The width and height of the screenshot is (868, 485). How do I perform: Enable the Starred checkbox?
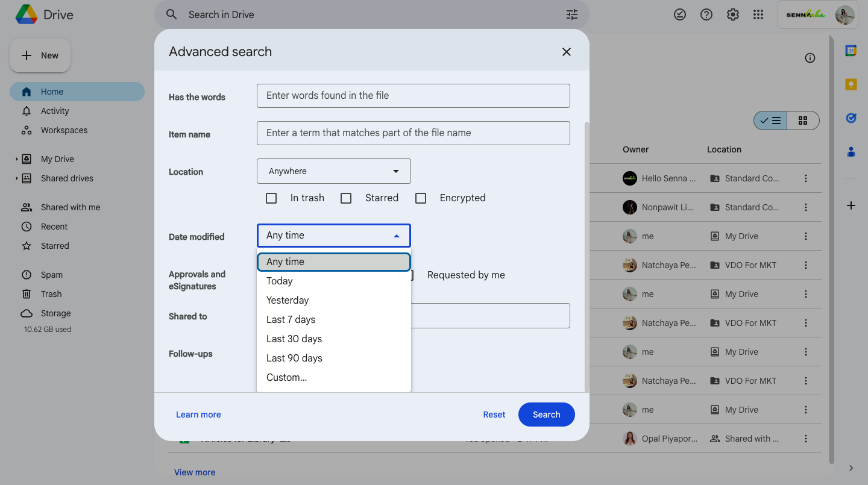tap(346, 198)
